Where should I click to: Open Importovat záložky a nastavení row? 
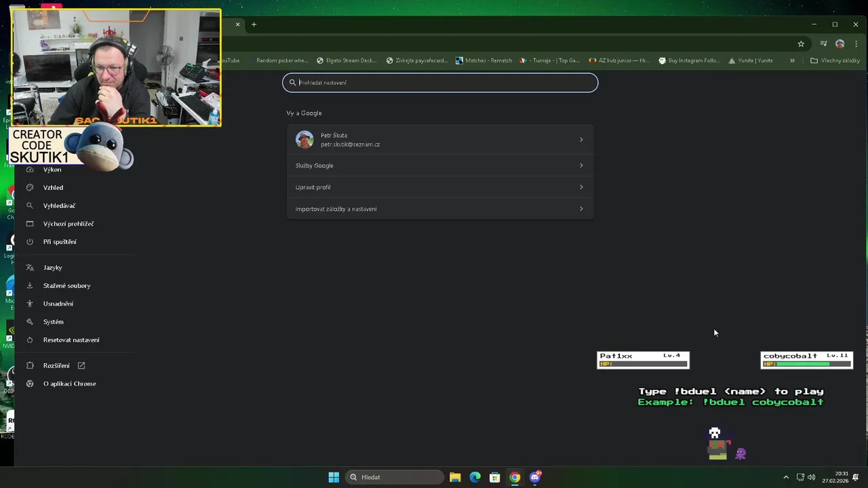tap(440, 209)
